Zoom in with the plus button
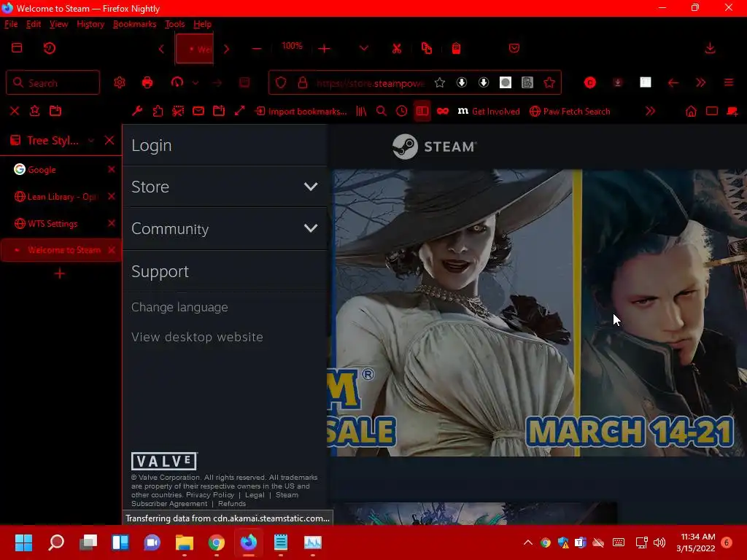The width and height of the screenshot is (747, 560). pos(324,49)
